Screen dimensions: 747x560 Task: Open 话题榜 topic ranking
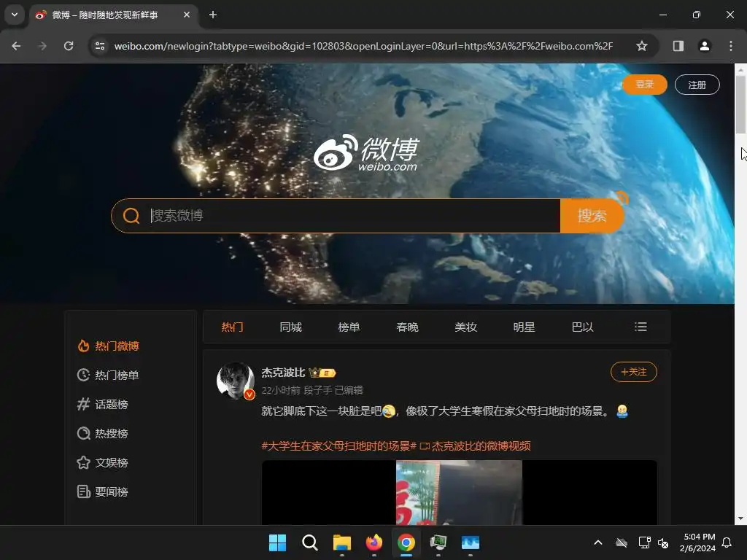pyautogui.click(x=103, y=404)
